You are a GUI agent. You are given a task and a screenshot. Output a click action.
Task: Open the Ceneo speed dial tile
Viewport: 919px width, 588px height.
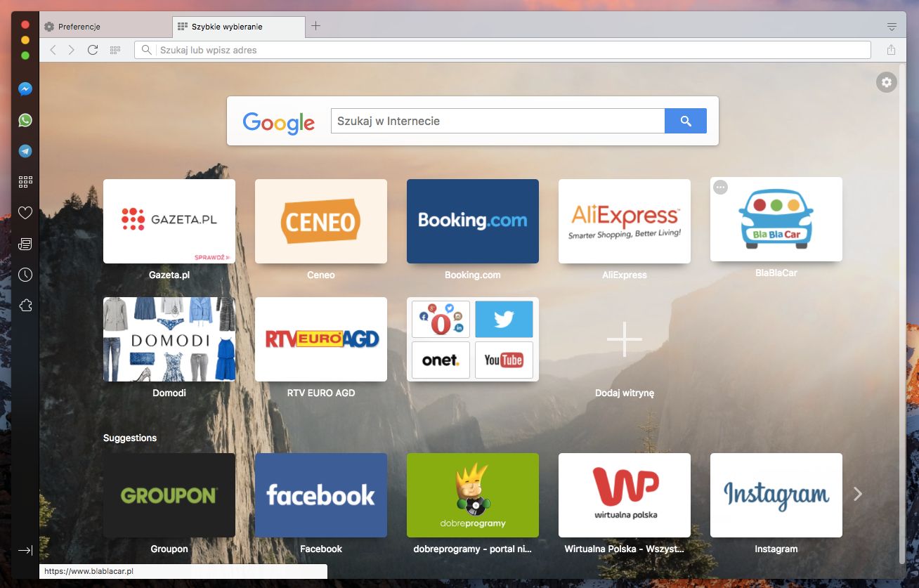pyautogui.click(x=321, y=221)
